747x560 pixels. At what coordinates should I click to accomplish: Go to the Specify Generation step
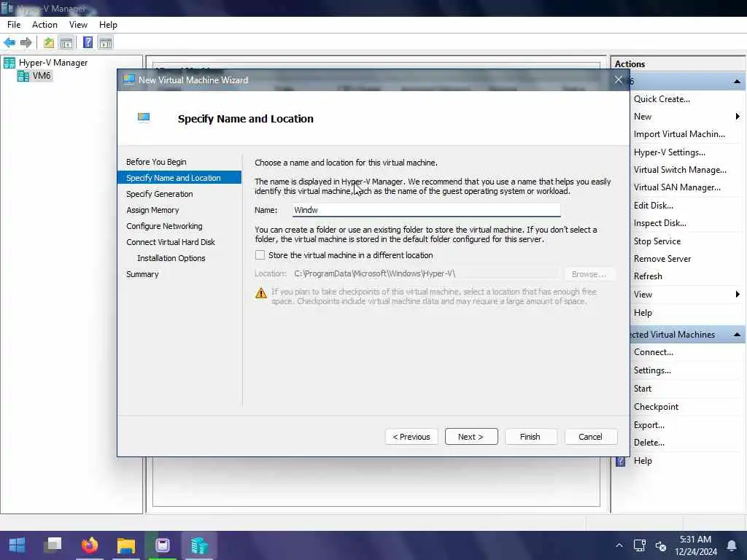click(160, 194)
